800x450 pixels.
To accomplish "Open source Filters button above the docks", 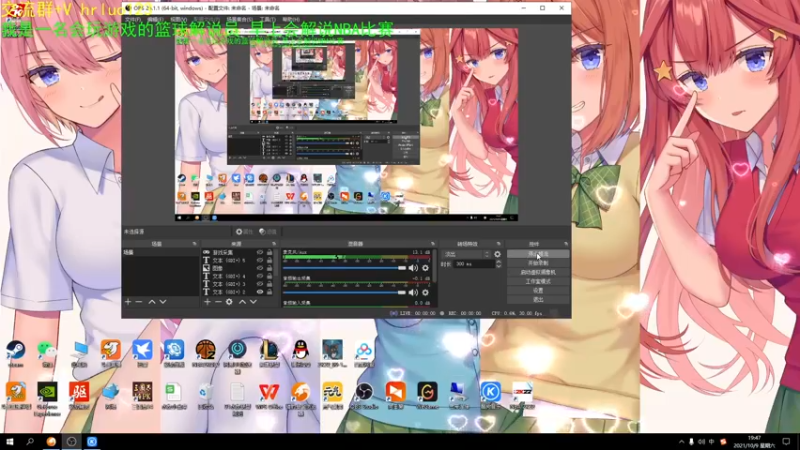I will pyautogui.click(x=267, y=232).
